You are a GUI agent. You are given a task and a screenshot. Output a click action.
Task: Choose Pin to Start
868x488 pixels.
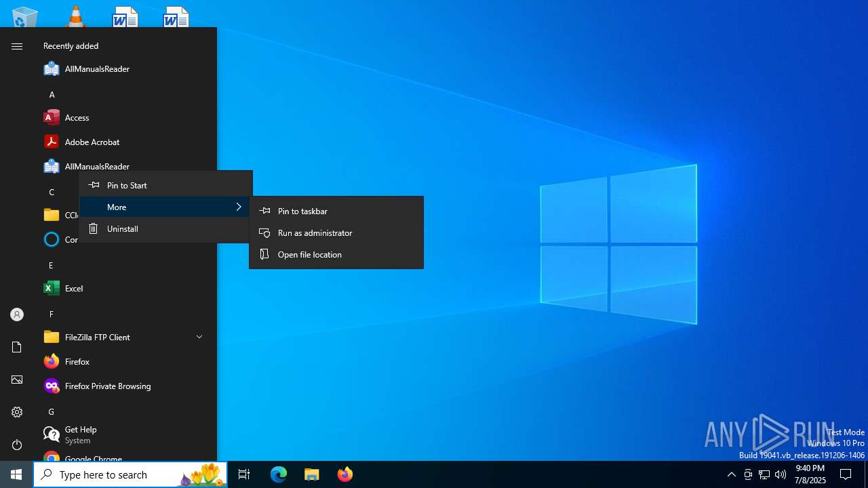pos(166,186)
